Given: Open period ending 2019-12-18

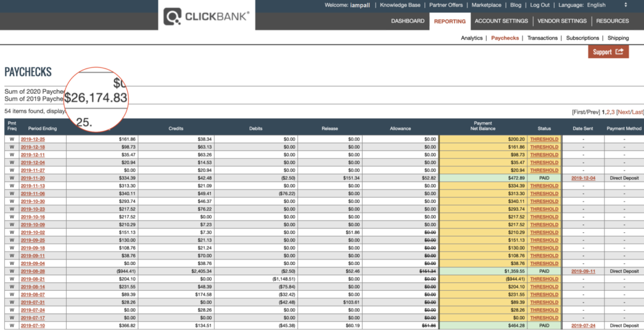Looking at the screenshot, I should click(x=33, y=147).
